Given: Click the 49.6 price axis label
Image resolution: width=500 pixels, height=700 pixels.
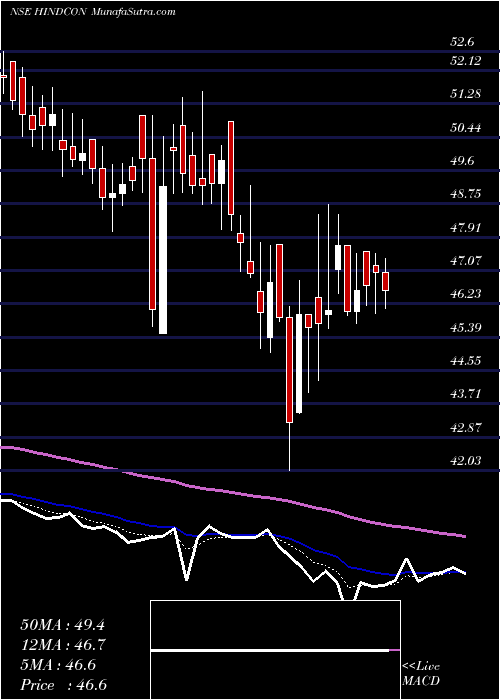Looking at the screenshot, I should click(x=462, y=161).
